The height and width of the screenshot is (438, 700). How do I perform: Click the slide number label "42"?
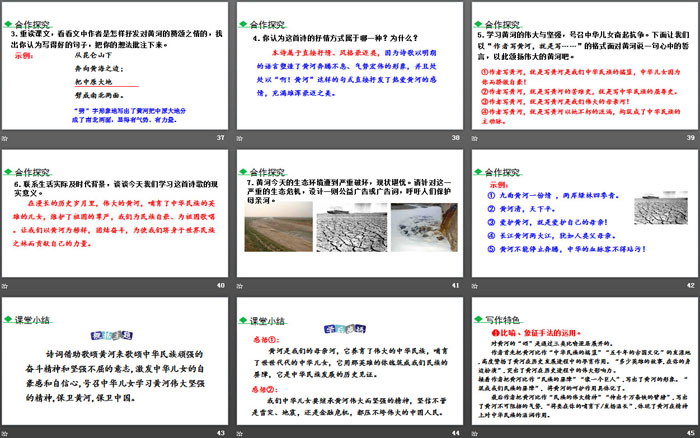point(691,285)
